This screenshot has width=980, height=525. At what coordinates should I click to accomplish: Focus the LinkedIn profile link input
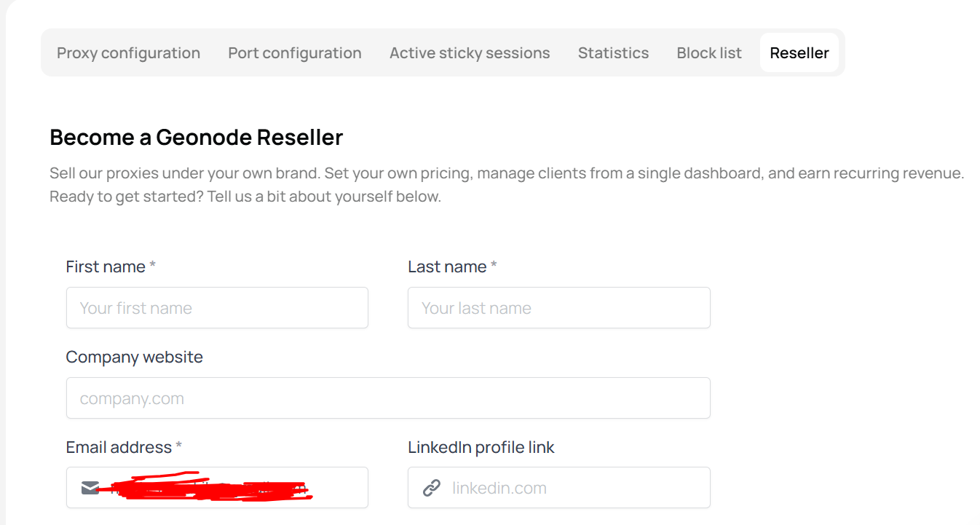(x=559, y=487)
